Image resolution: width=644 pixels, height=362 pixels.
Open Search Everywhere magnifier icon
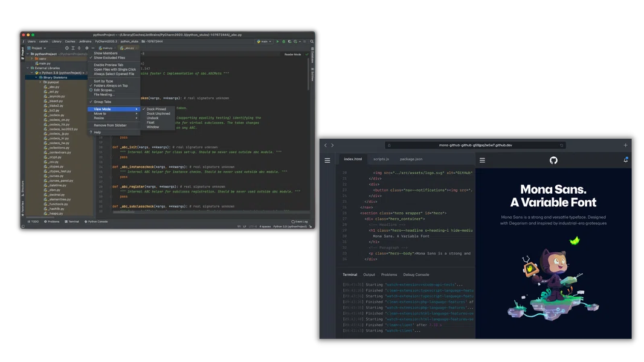click(x=312, y=42)
